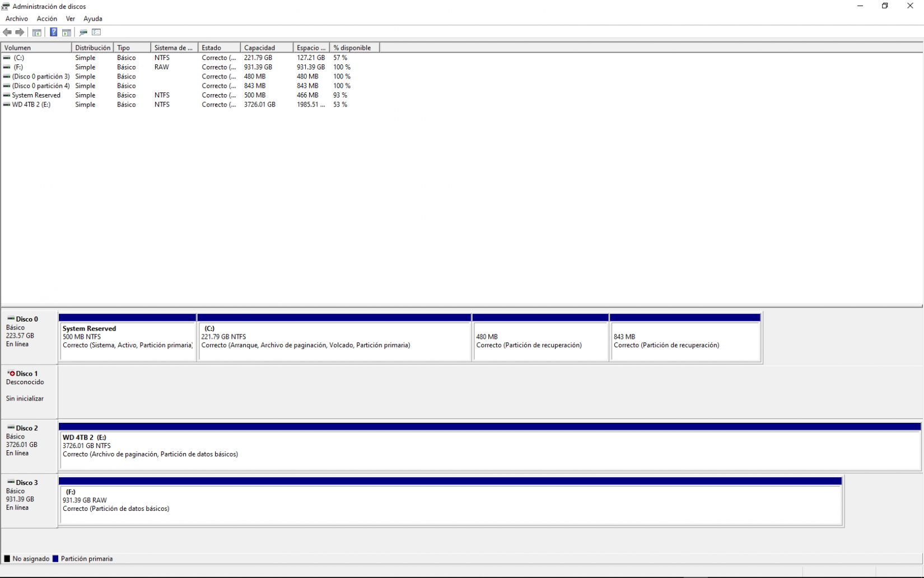Click the Forward arrow in the toolbar
Screen dimensions: 924x578
(x=20, y=32)
